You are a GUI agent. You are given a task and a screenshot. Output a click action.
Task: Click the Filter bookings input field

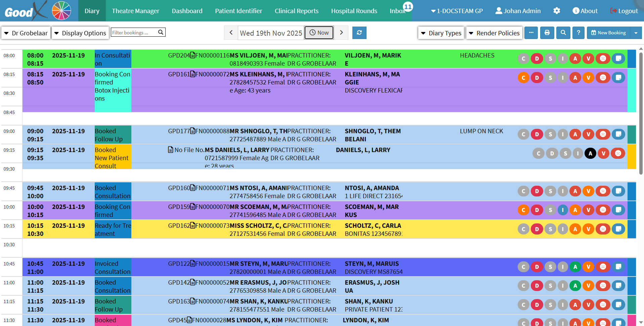click(x=134, y=32)
